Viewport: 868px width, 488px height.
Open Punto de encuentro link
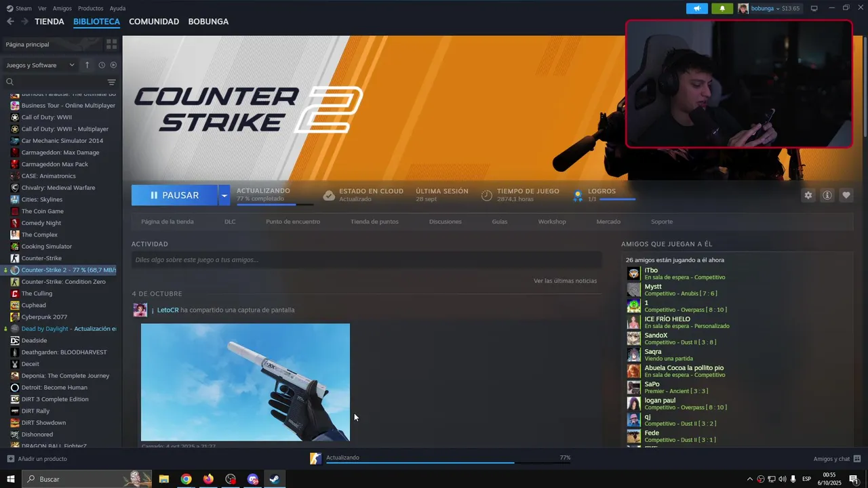(x=293, y=222)
